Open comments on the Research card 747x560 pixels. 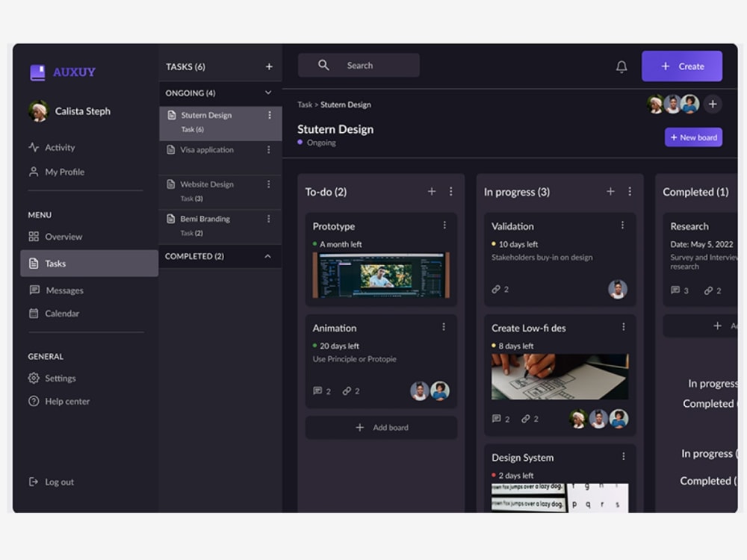point(679,290)
